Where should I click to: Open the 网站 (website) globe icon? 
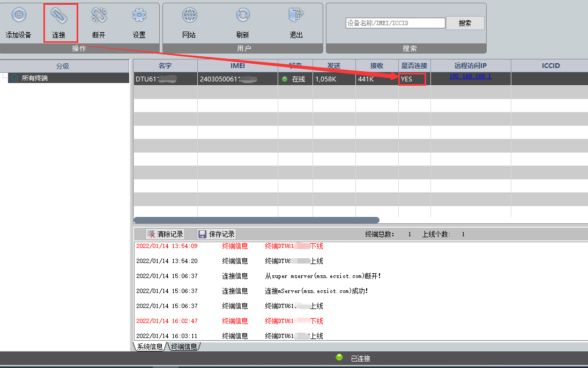[x=189, y=16]
